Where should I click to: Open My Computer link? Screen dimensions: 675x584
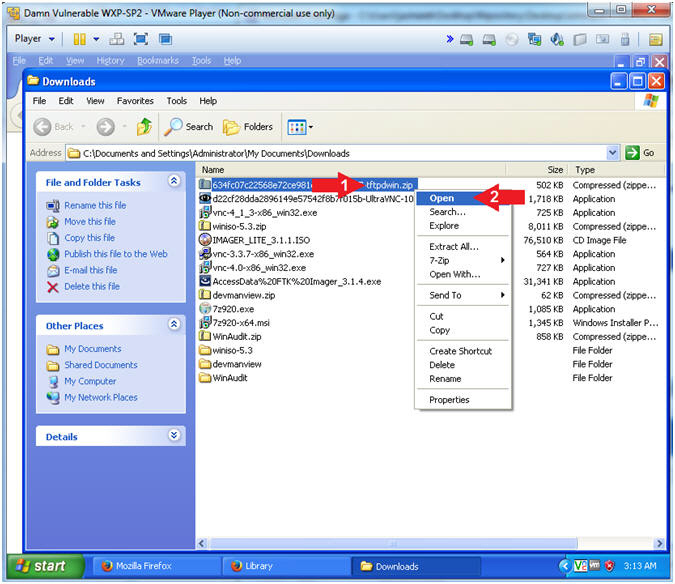(90, 381)
